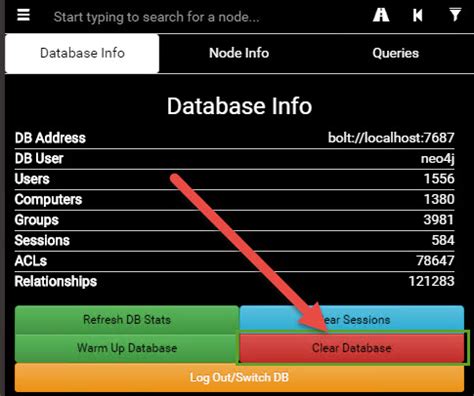474x396 pixels.
Task: Click the Groups count 3981
Action: [439, 220]
